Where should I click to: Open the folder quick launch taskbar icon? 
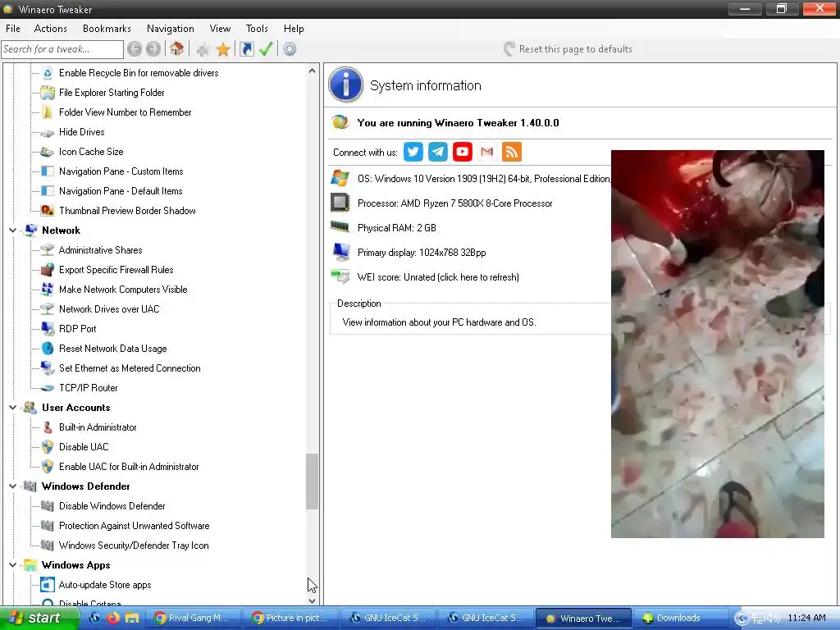[x=132, y=619]
